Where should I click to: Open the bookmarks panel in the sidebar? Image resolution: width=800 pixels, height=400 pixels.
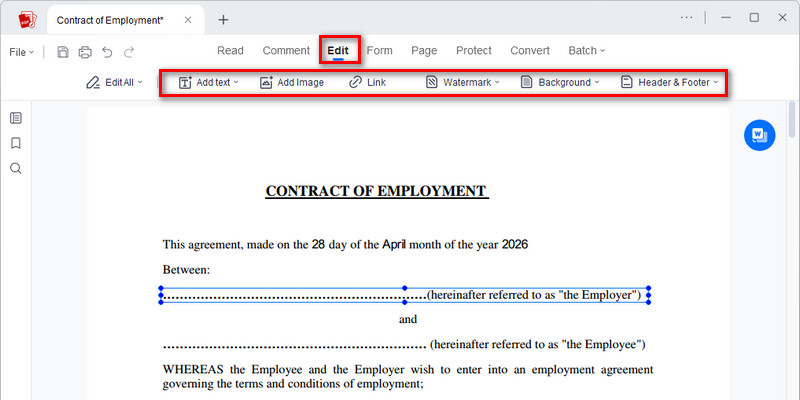16,143
